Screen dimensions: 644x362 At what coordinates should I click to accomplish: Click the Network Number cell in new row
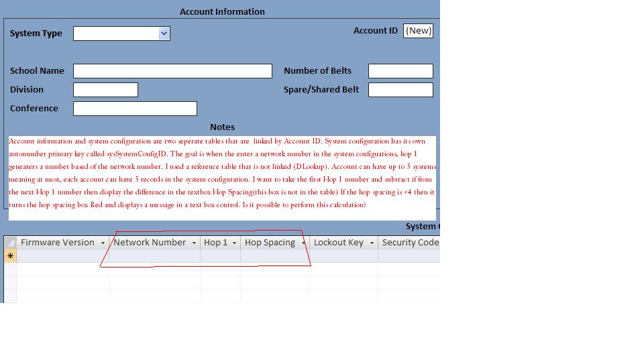pyautogui.click(x=154, y=256)
